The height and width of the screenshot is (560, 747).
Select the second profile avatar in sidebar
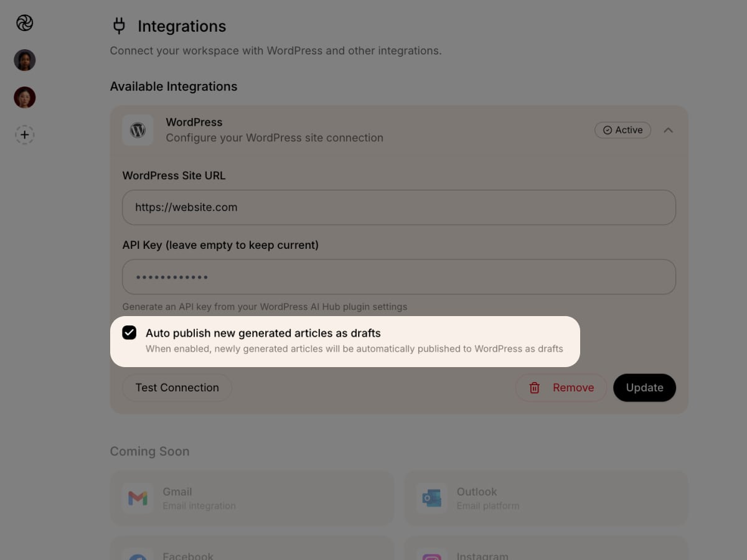pos(24,97)
